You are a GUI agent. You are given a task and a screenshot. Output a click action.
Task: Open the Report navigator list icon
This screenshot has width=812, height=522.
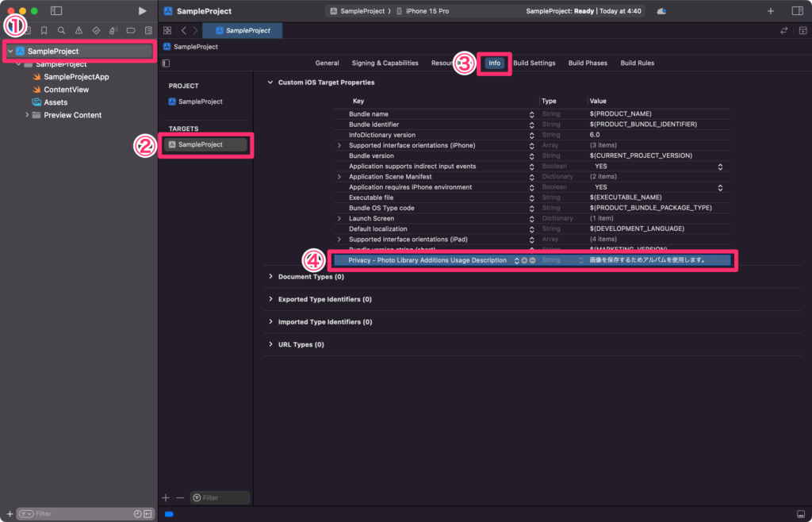pos(148,30)
